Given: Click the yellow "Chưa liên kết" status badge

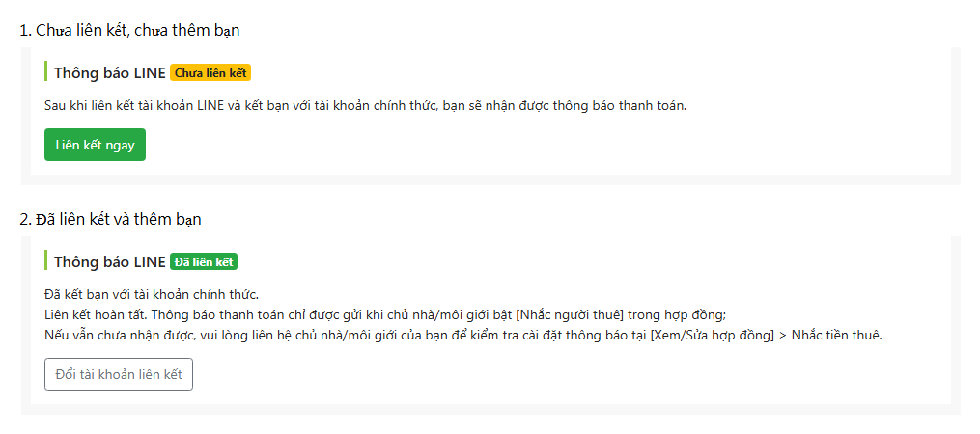Looking at the screenshot, I should pos(210,73).
